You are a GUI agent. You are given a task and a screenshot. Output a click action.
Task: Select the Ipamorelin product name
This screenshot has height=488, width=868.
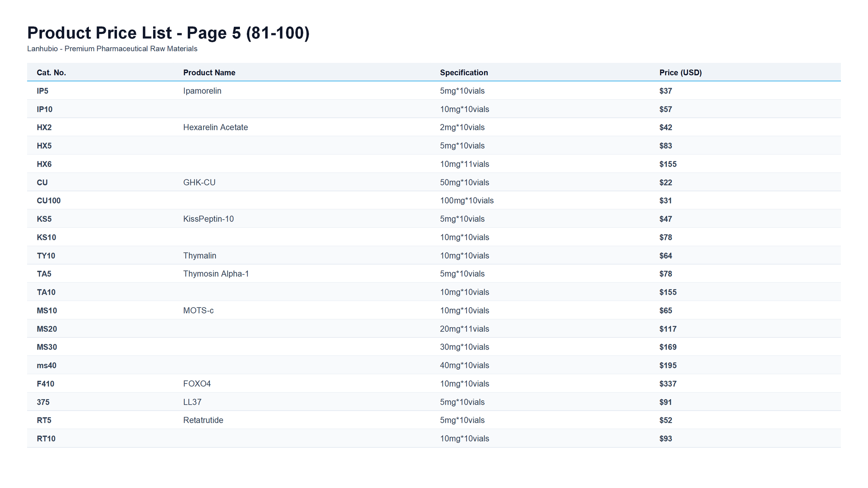(202, 91)
